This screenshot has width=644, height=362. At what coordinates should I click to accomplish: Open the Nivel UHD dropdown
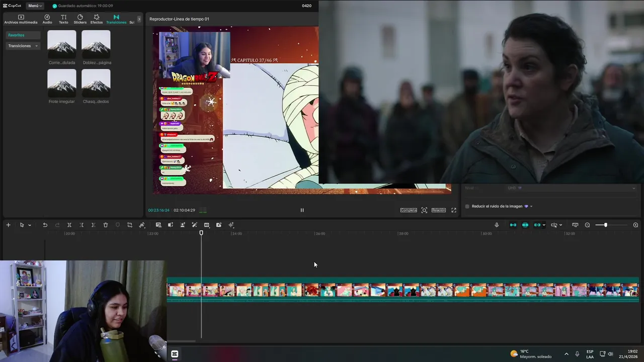(x=571, y=188)
